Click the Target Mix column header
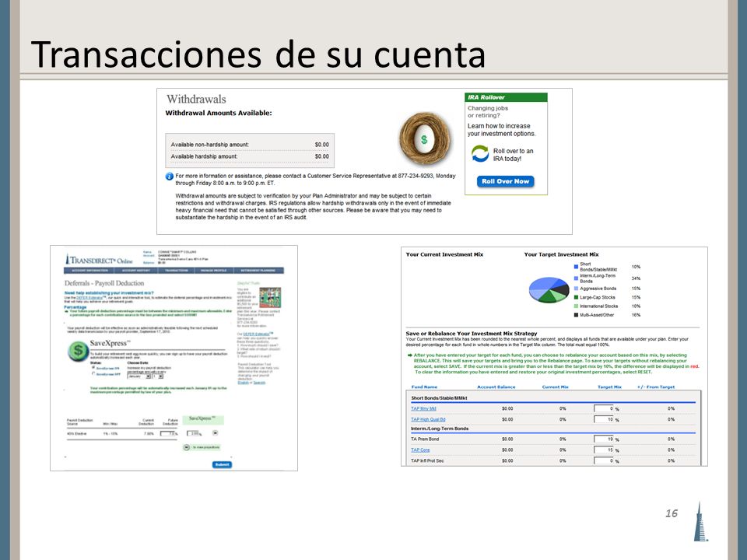Screen dimensions: 747x560 pos(609,387)
